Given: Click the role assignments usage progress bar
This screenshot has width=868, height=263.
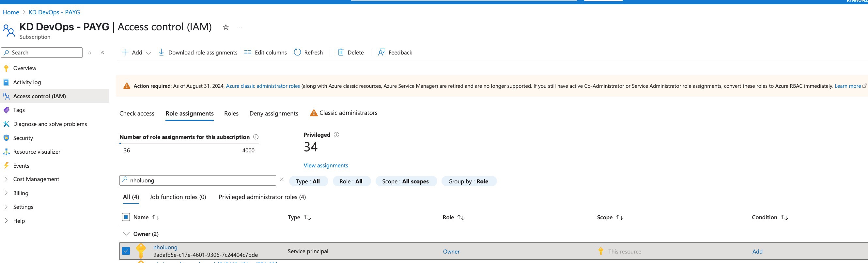Looking at the screenshot, I should pos(189,144).
